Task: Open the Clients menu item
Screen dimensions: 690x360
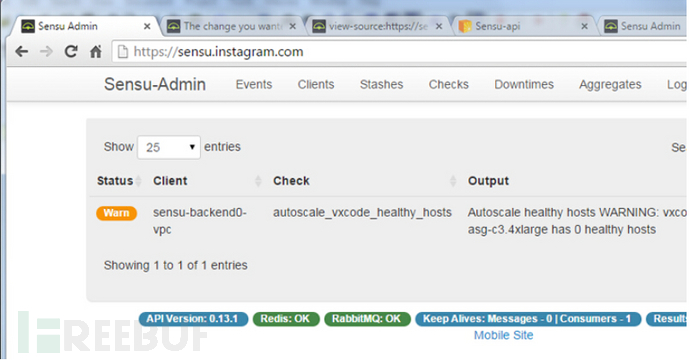Action: (x=316, y=84)
